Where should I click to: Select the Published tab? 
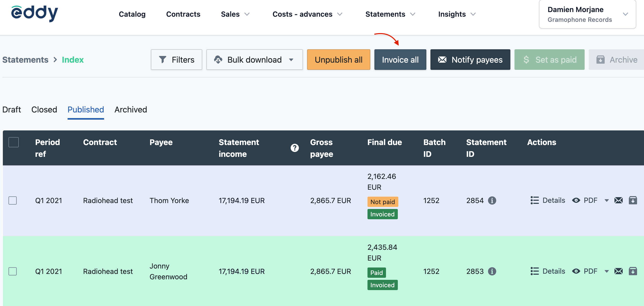click(x=86, y=110)
